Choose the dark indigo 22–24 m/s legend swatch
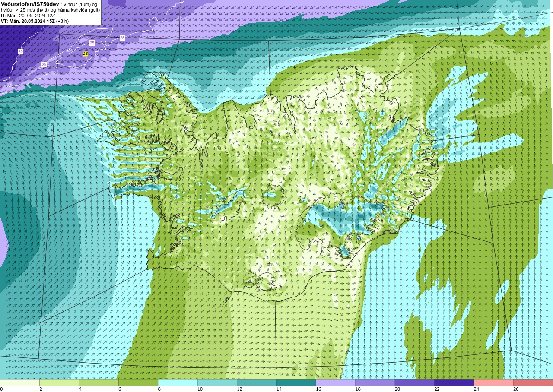 click(x=454, y=383)
